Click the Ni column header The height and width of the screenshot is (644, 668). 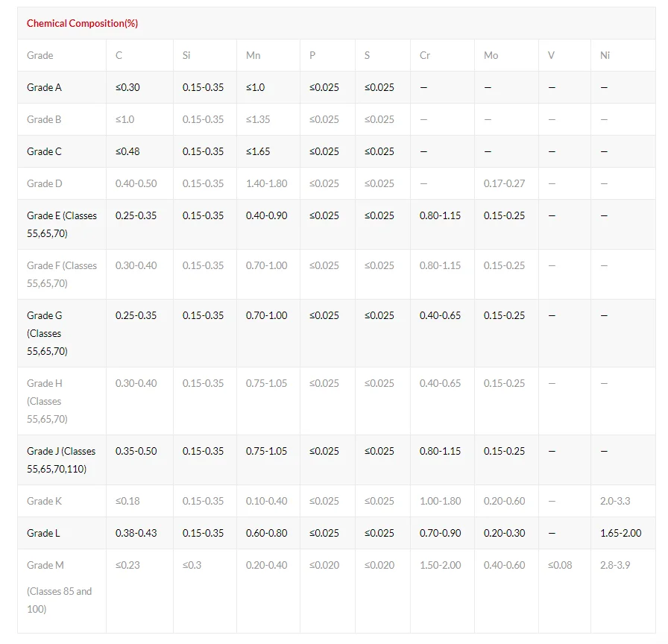click(x=605, y=55)
